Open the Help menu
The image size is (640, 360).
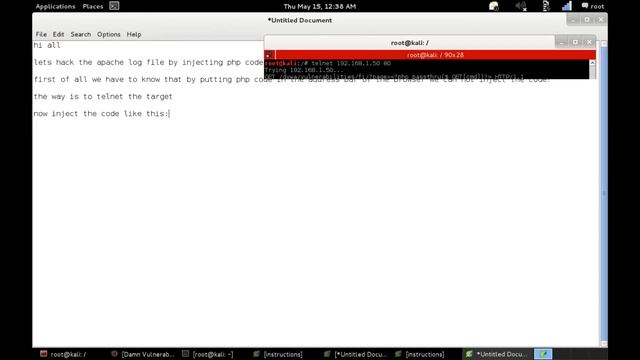pos(134,34)
